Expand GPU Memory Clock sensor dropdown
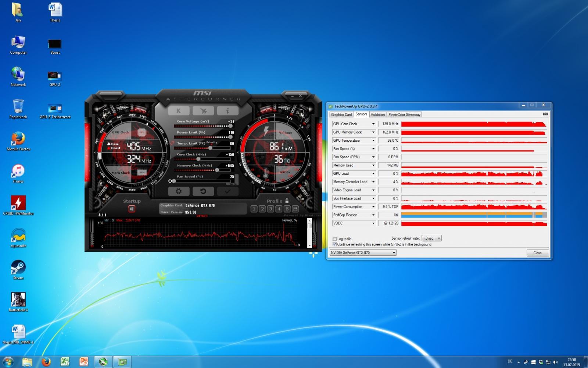Screen dimensions: 588x368 [373, 132]
